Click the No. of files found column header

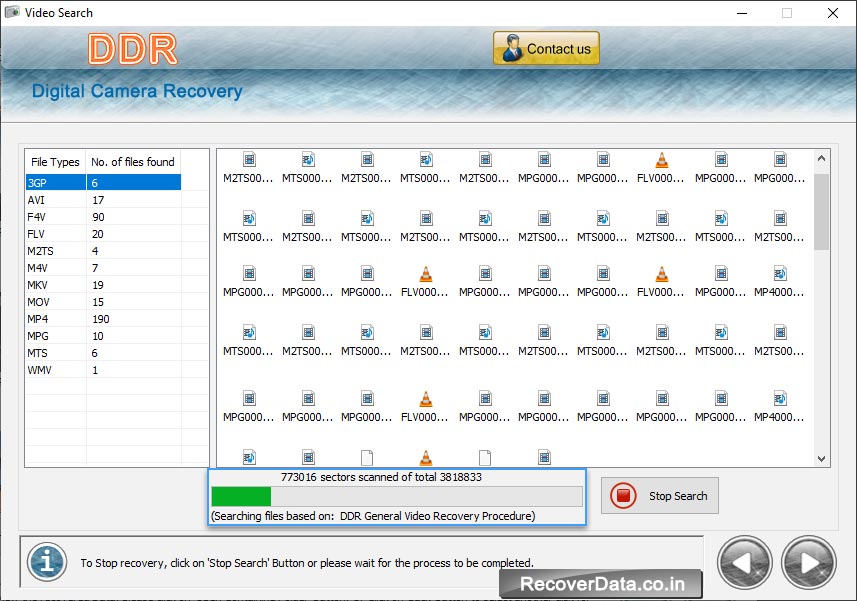point(133,162)
